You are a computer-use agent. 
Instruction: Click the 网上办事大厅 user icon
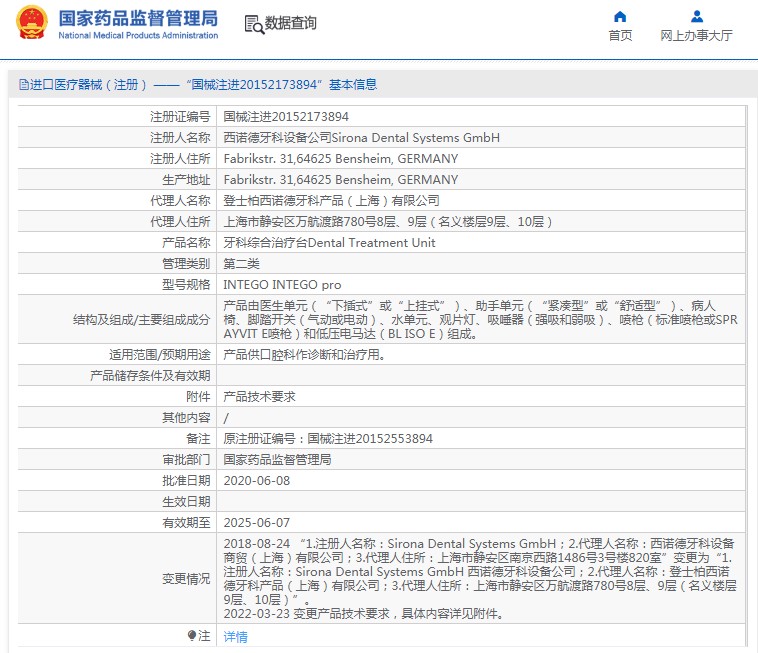[697, 17]
